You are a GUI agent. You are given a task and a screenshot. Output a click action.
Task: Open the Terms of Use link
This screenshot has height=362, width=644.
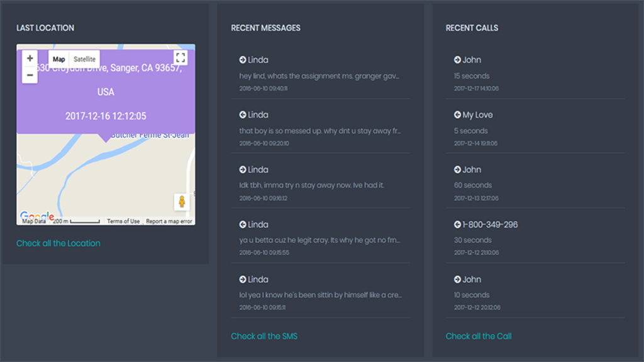tap(124, 221)
